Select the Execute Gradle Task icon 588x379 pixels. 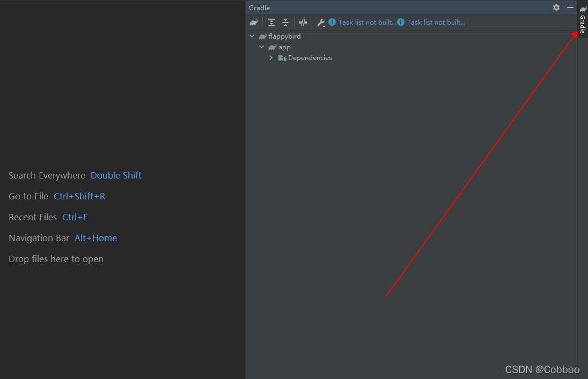[x=303, y=23]
